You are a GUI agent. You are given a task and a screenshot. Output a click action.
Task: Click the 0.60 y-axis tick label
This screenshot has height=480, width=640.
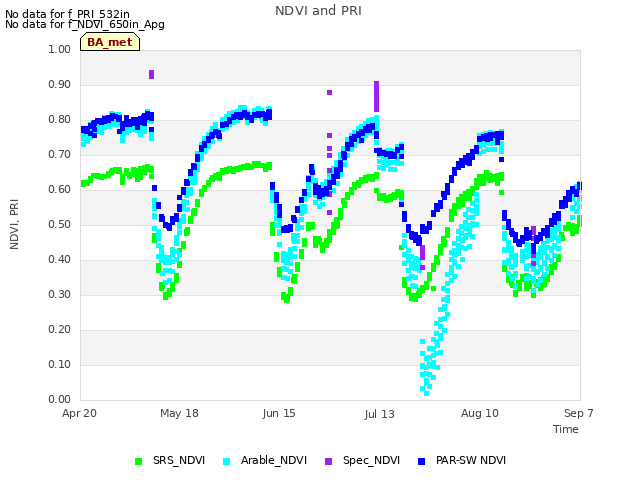point(60,189)
